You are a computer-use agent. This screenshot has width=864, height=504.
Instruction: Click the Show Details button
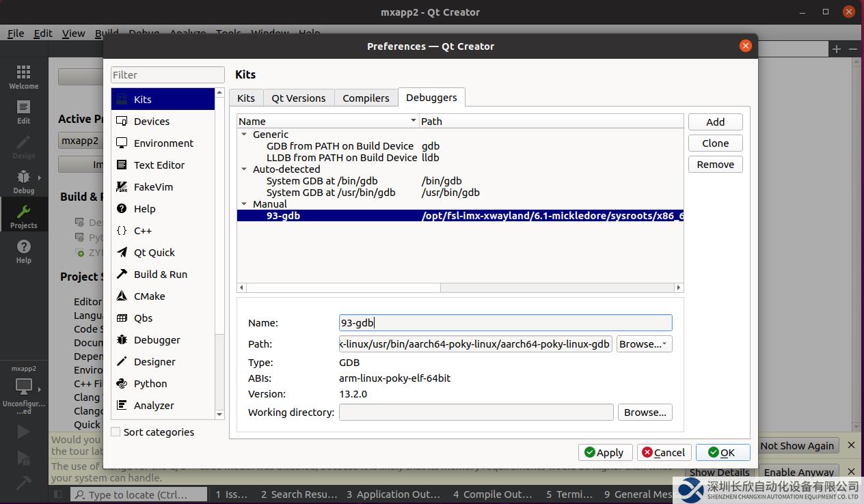tap(720, 472)
